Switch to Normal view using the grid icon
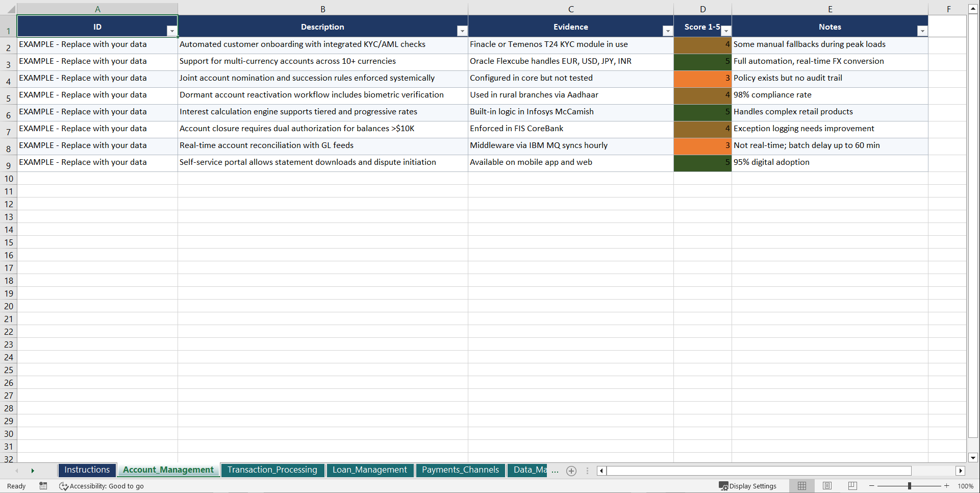This screenshot has height=493, width=980. click(x=801, y=486)
